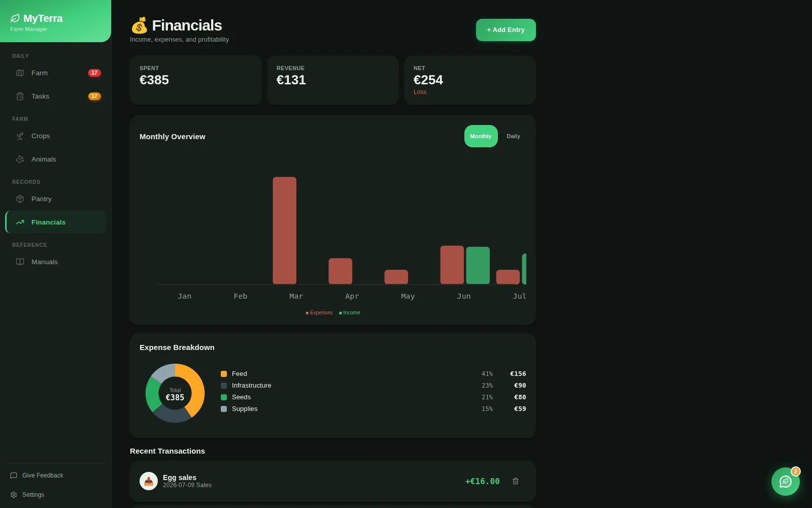
Task: Click the March expenses bar
Action: pos(285,231)
